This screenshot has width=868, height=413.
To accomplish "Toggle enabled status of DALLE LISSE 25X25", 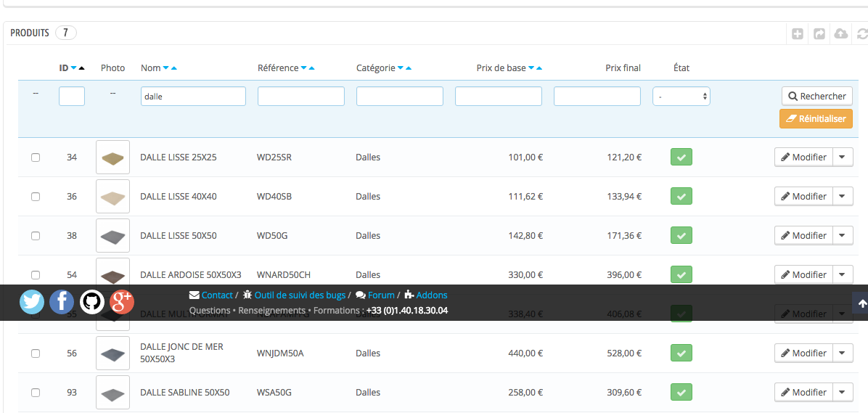I will click(x=681, y=158).
